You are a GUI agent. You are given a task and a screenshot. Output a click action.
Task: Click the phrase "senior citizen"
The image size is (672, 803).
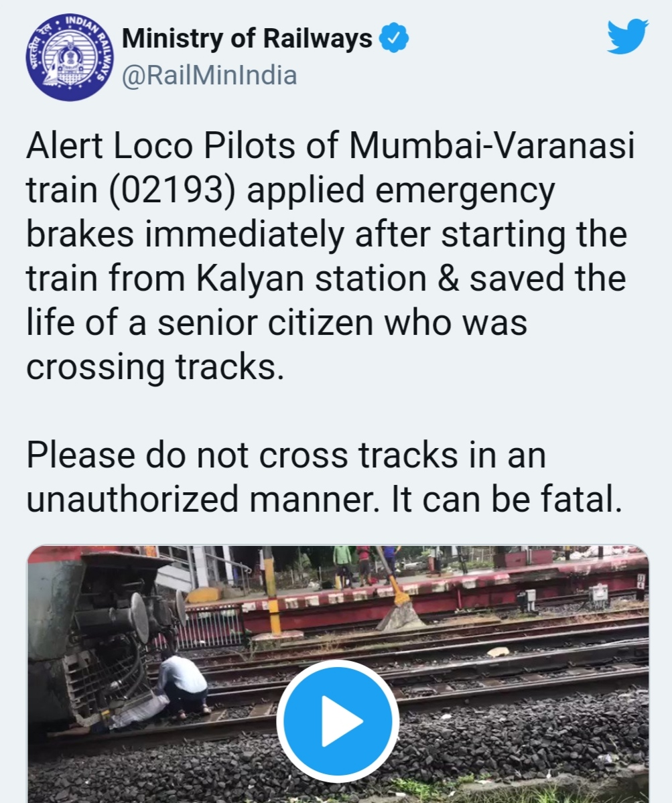[x=265, y=323]
